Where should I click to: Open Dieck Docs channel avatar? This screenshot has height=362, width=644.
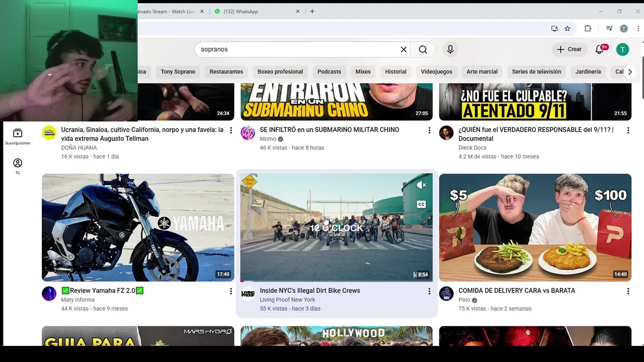pyautogui.click(x=446, y=133)
